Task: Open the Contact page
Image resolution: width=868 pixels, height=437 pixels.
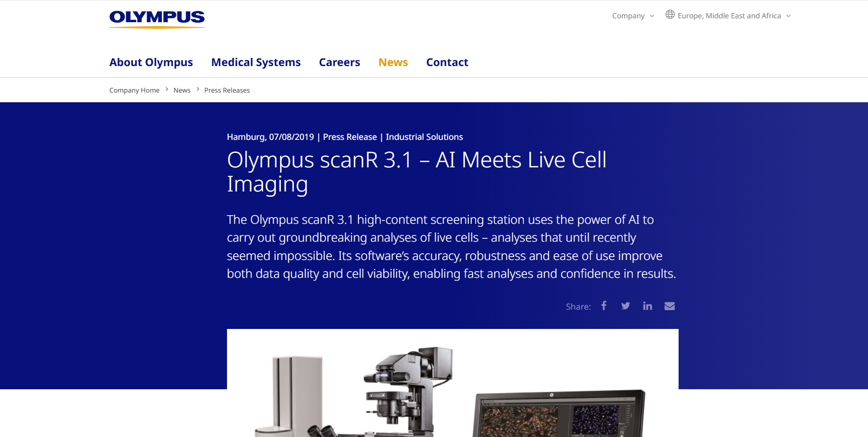Action: click(447, 62)
